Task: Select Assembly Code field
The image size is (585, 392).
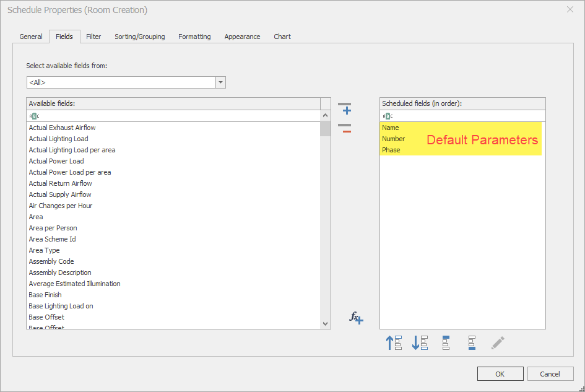Action: (x=173, y=262)
